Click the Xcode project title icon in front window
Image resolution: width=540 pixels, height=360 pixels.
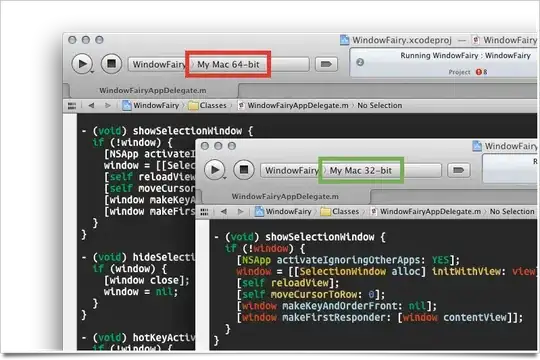coord(477,146)
